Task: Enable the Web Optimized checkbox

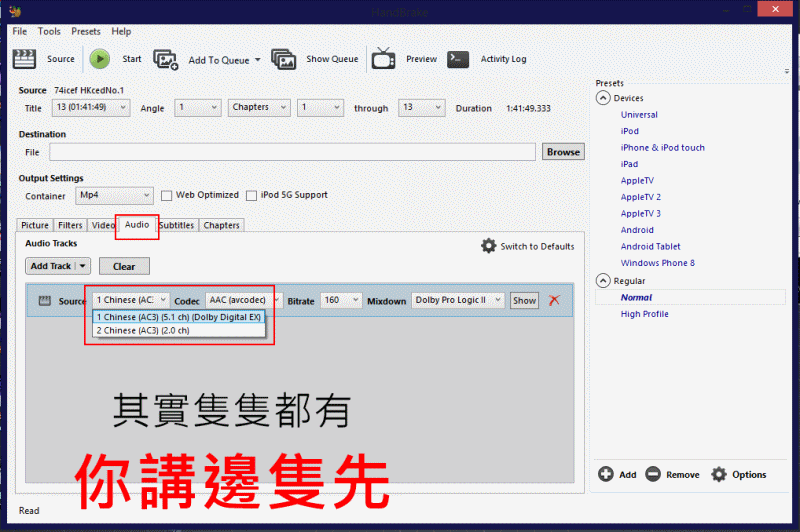Action: (167, 196)
